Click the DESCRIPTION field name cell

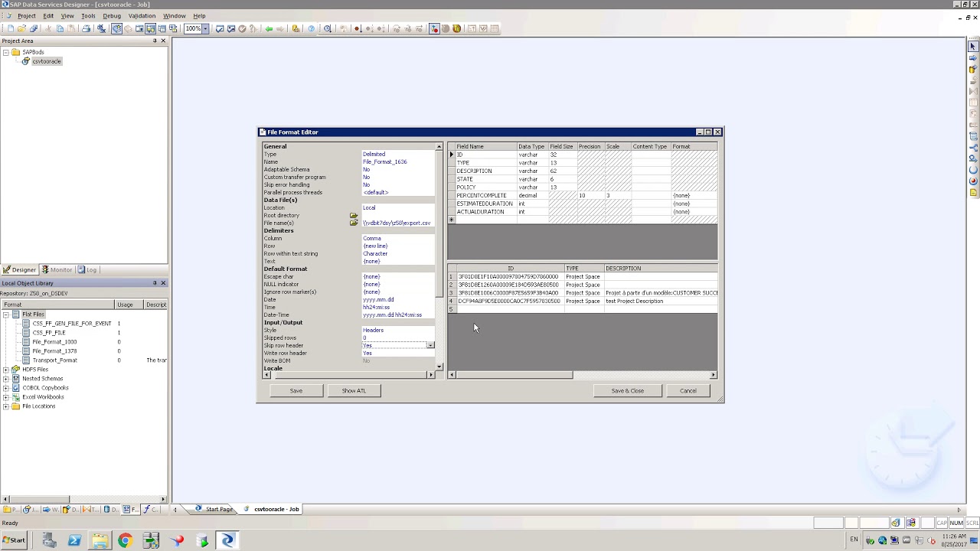coord(486,171)
